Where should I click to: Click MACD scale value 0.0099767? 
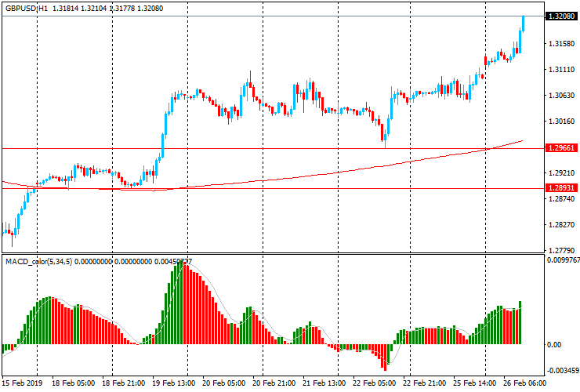pos(564,260)
